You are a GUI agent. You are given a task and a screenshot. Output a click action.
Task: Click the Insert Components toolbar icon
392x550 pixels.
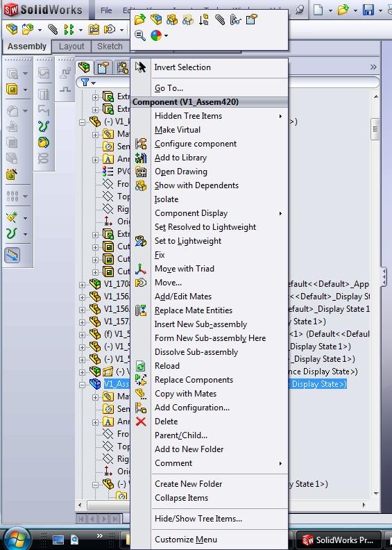[x=28, y=29]
